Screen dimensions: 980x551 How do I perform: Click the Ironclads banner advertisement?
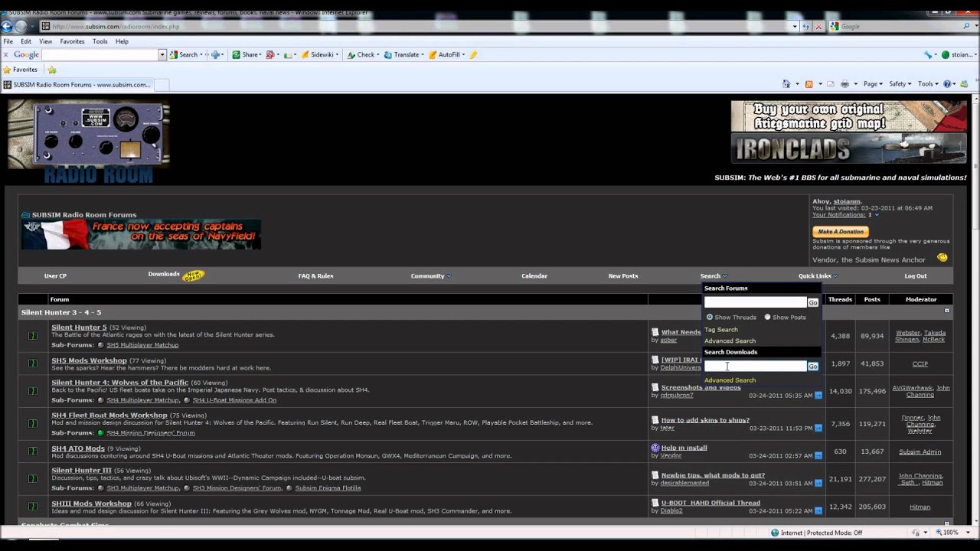pyautogui.click(x=848, y=148)
